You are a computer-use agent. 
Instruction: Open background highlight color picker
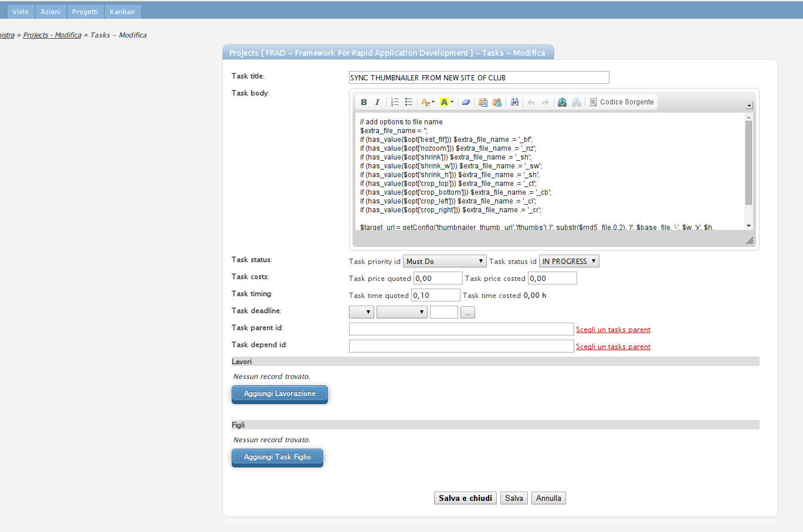(446, 102)
